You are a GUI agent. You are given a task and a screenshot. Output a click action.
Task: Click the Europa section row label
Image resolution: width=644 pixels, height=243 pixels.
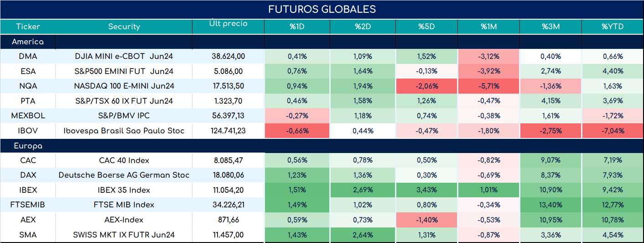click(x=28, y=146)
